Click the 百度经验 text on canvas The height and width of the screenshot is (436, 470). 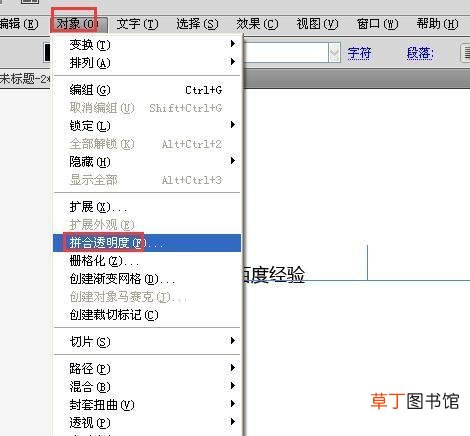tap(273, 274)
